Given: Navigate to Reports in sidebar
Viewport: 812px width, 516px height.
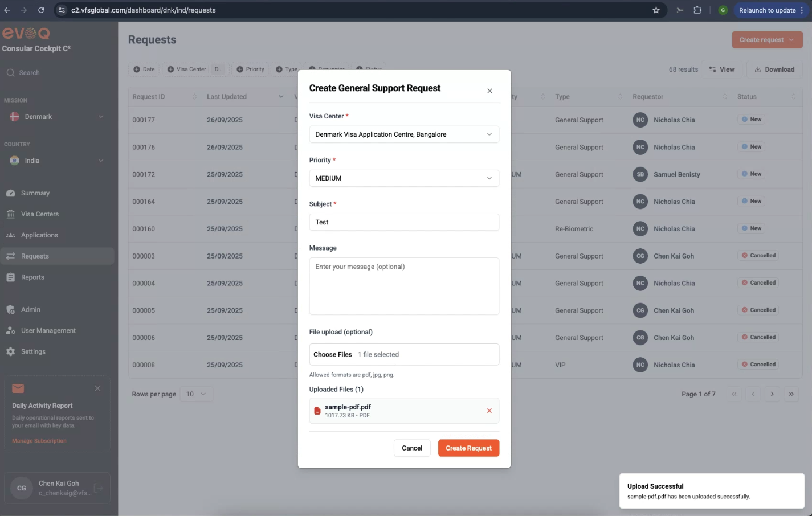Looking at the screenshot, I should 32,277.
